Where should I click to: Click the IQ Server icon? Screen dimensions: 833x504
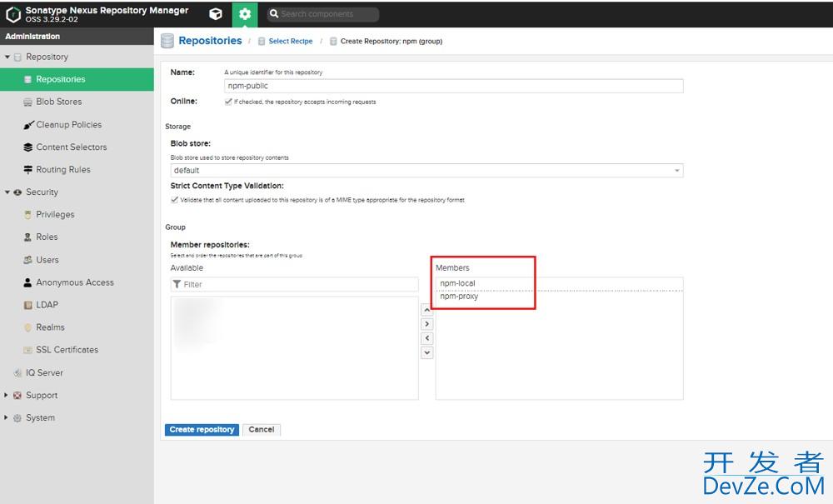click(17, 373)
